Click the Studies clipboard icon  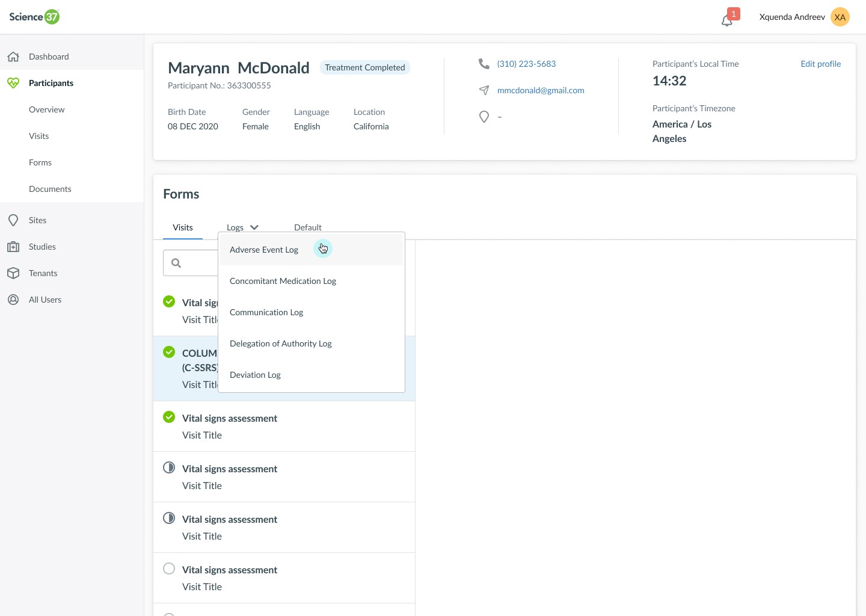point(13,247)
